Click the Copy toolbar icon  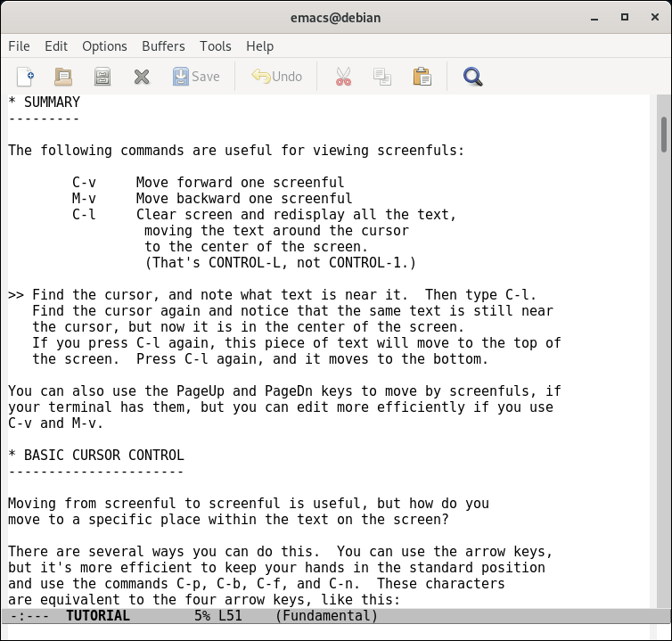[382, 77]
